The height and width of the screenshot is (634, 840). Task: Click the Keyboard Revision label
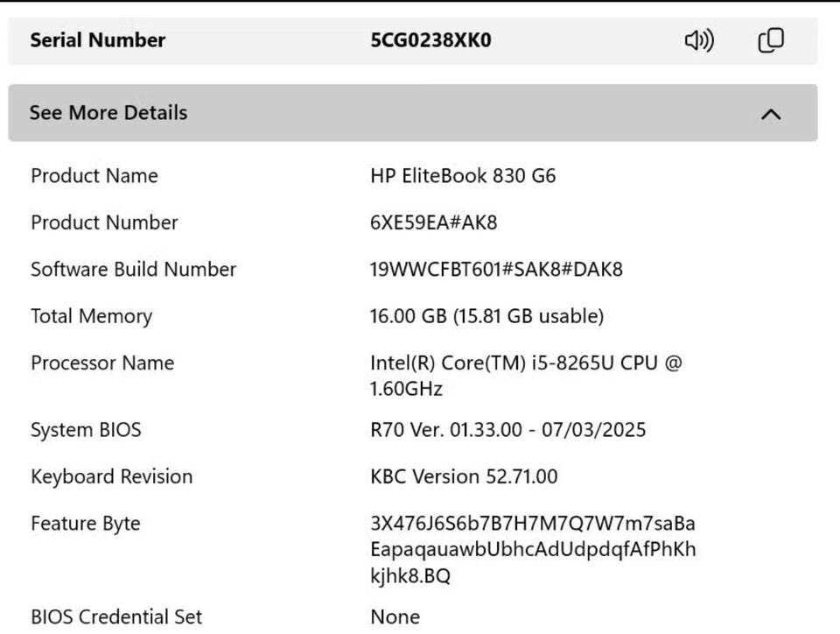[111, 477]
